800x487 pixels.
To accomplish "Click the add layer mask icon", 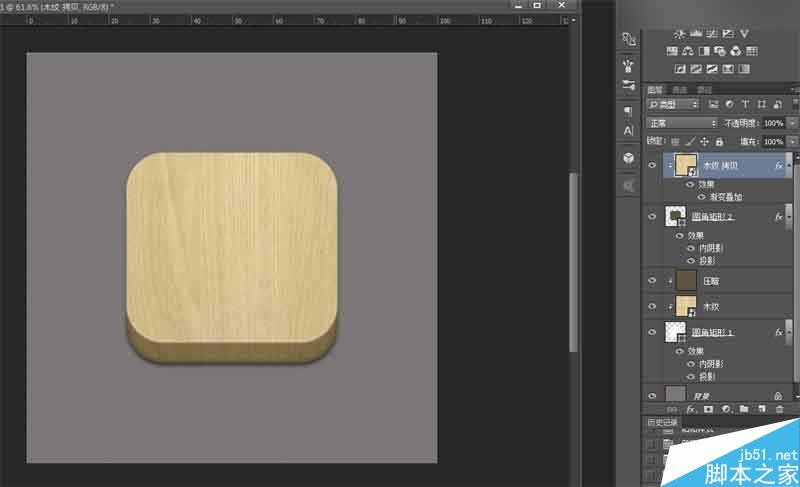I will tap(708, 409).
